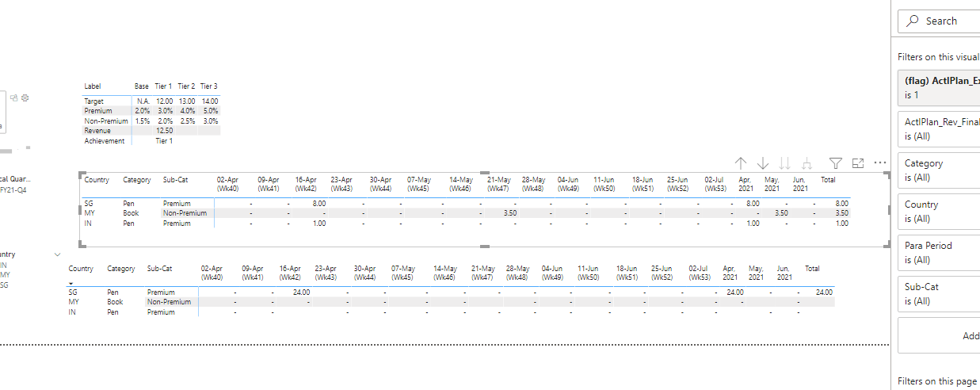Viewport: 980px width, 390px height.
Task: Click the Revenue value 12.50
Action: tap(165, 131)
